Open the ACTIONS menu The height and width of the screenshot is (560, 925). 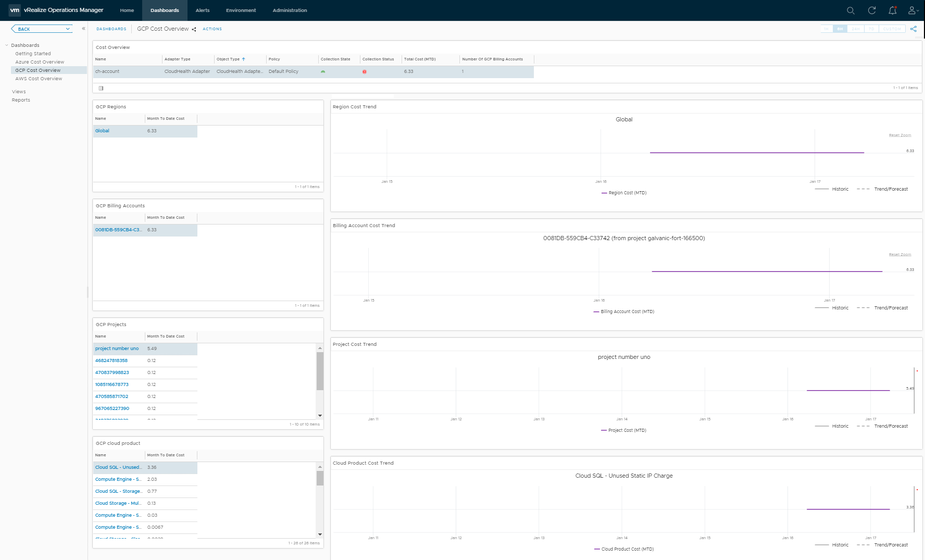pyautogui.click(x=212, y=29)
